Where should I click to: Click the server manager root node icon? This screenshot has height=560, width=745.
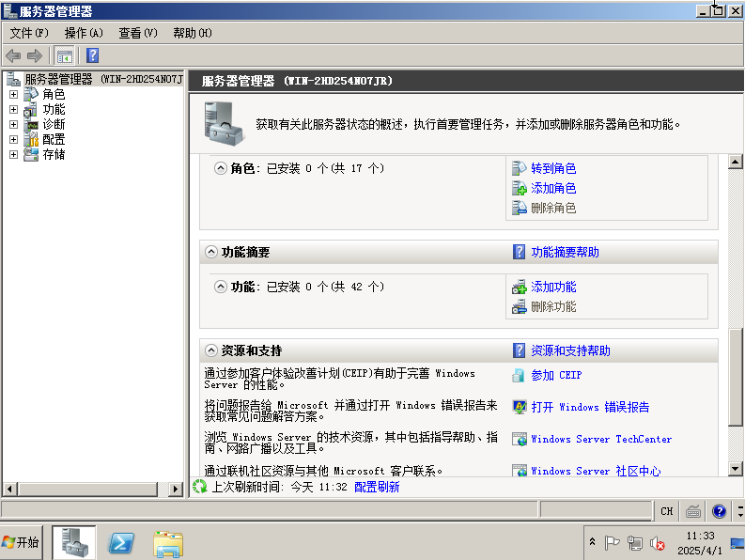pos(14,79)
